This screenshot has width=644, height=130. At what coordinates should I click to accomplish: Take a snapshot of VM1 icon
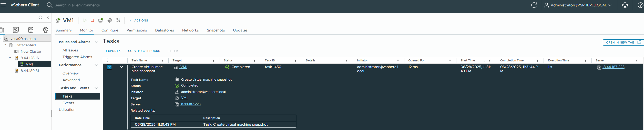coord(118,20)
